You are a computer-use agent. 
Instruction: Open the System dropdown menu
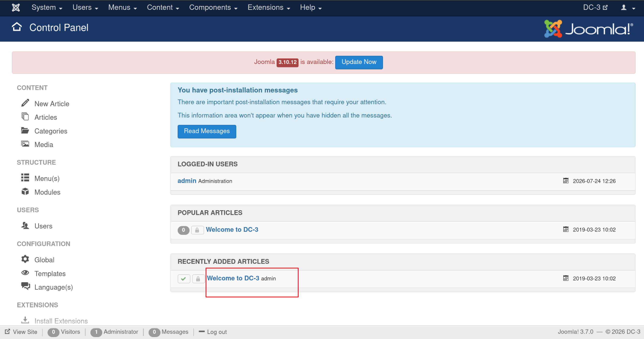coord(47,8)
